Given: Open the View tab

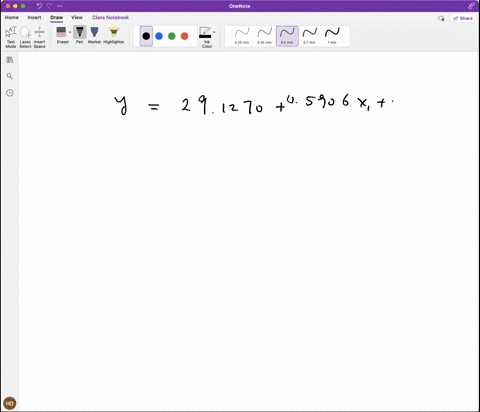Looking at the screenshot, I should (x=77, y=17).
